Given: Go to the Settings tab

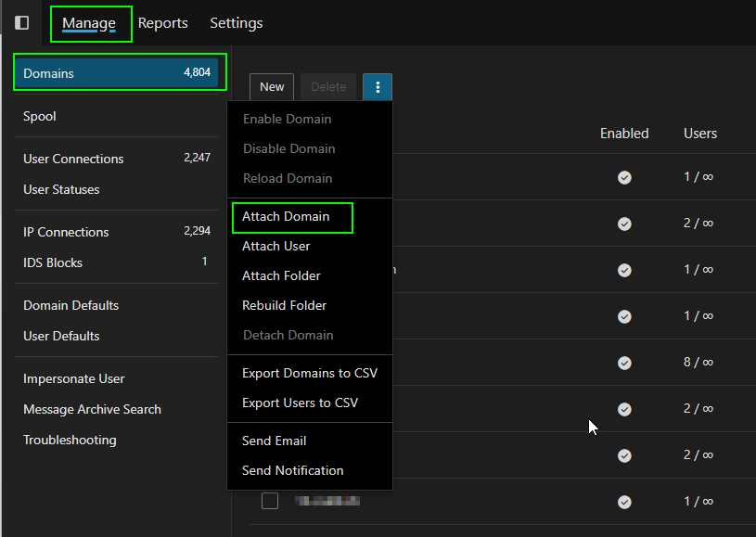Looking at the screenshot, I should tap(236, 23).
